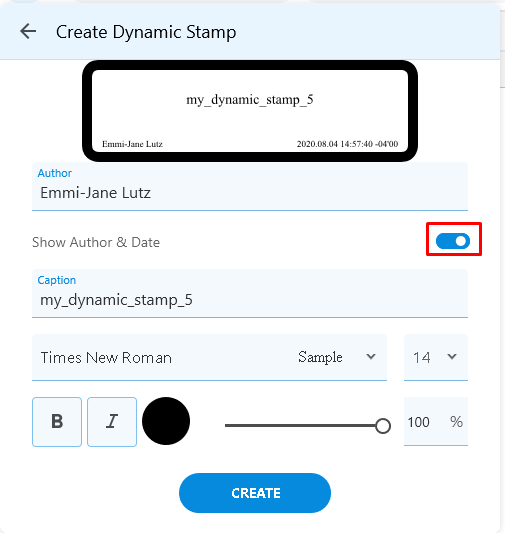Click the Show Author & Date label

[96, 242]
